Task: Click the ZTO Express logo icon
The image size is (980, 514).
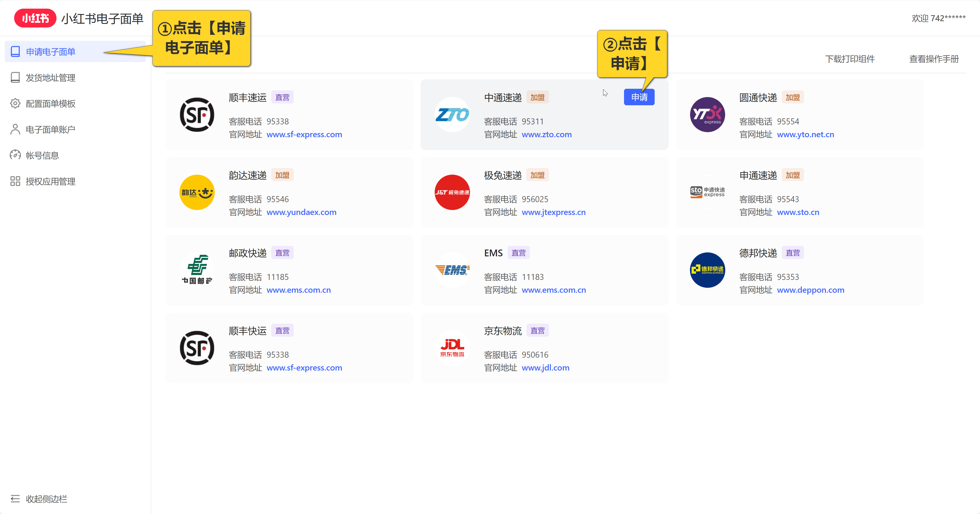Action: tap(452, 115)
